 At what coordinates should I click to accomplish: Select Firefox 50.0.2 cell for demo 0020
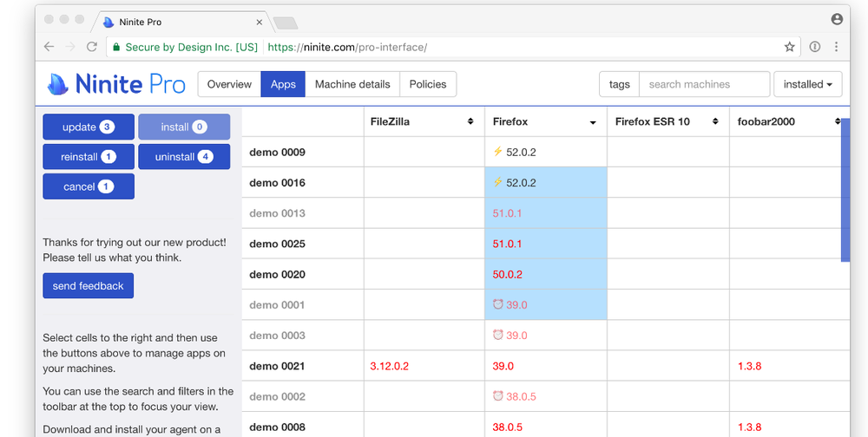point(546,274)
